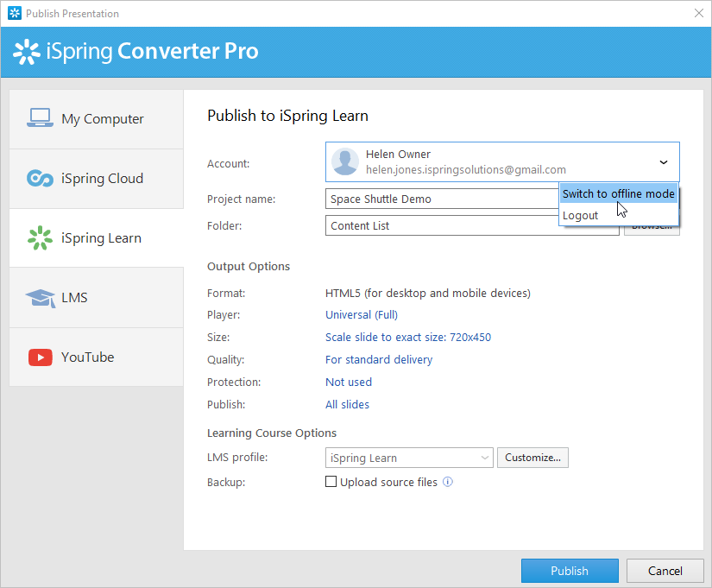Image resolution: width=712 pixels, height=588 pixels.
Task: Open the LMS publishing tab
Action: [x=97, y=298]
